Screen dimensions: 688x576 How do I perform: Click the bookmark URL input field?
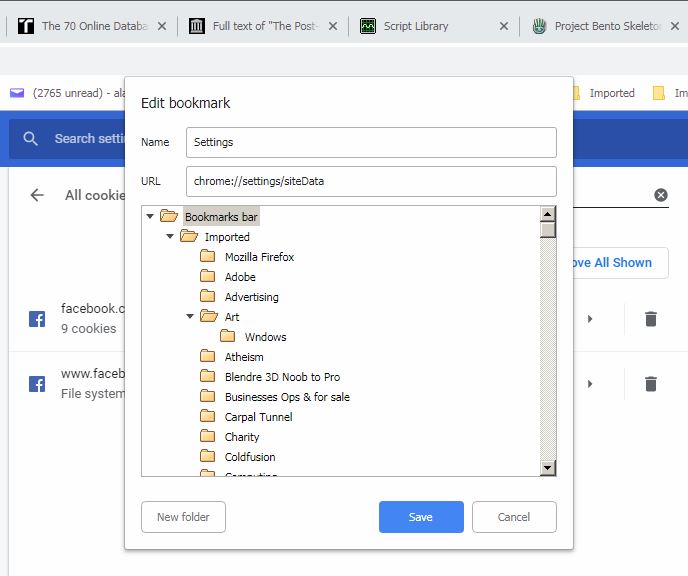tap(371, 181)
